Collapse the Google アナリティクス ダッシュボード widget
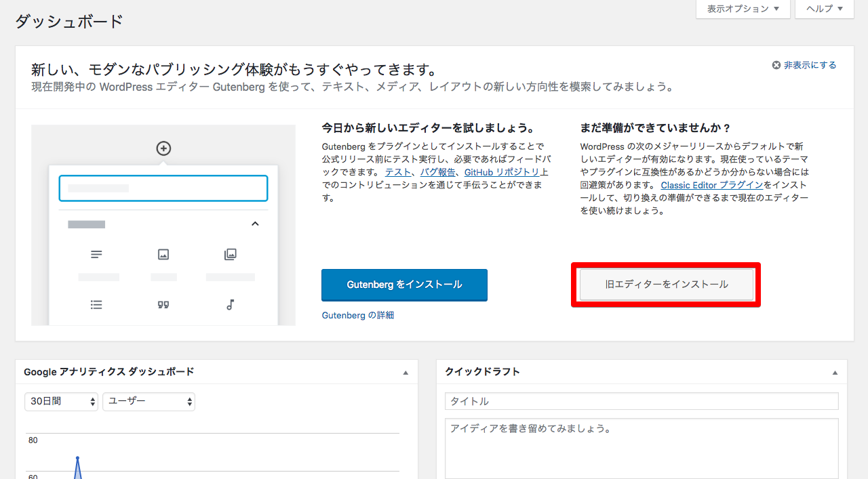The image size is (868, 479). pos(406,373)
